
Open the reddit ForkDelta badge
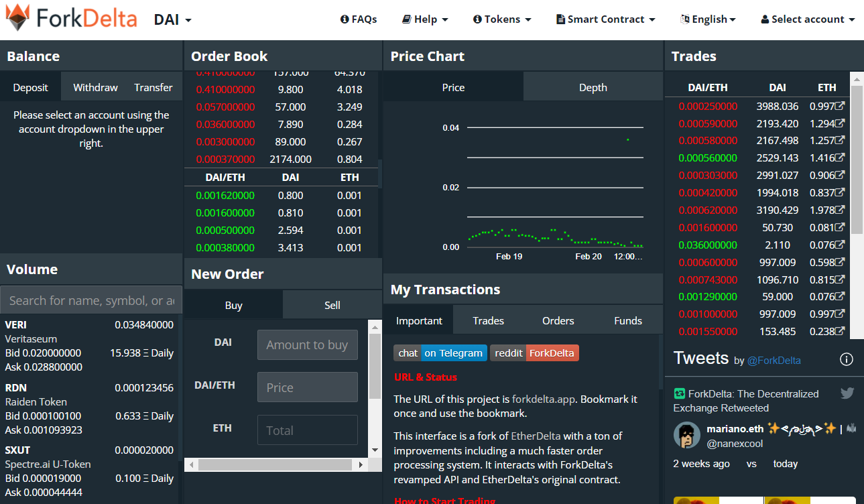[x=534, y=353]
